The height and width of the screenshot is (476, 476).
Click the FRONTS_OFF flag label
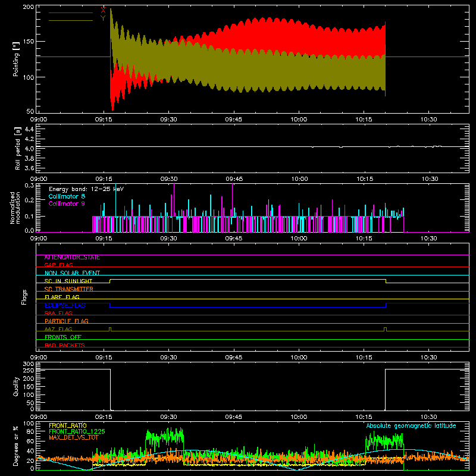pyautogui.click(x=63, y=337)
